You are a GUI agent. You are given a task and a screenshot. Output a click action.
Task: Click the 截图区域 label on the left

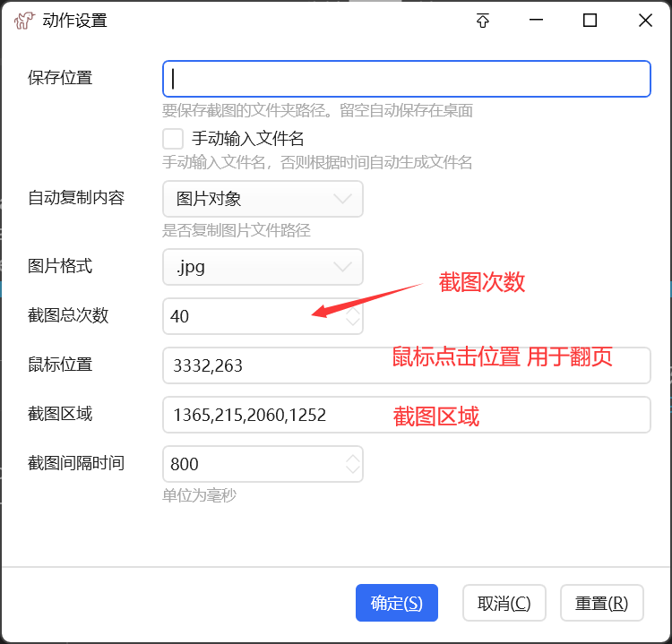(60, 414)
